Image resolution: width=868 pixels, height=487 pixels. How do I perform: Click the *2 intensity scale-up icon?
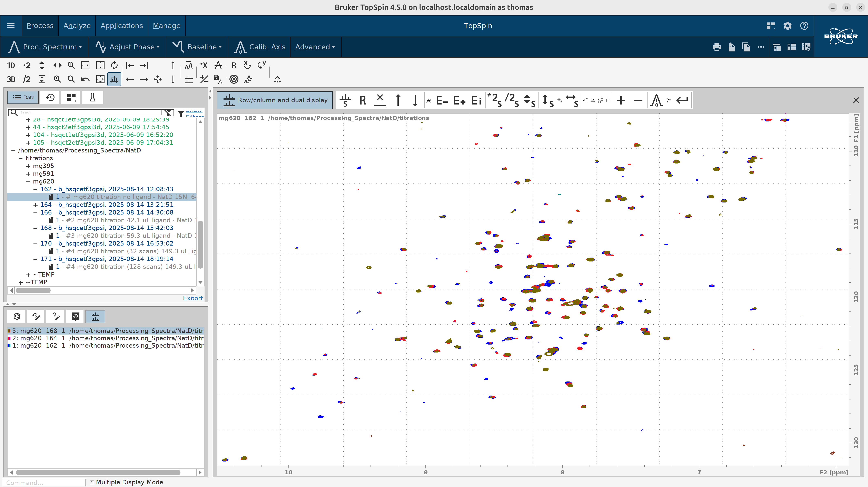26,65
